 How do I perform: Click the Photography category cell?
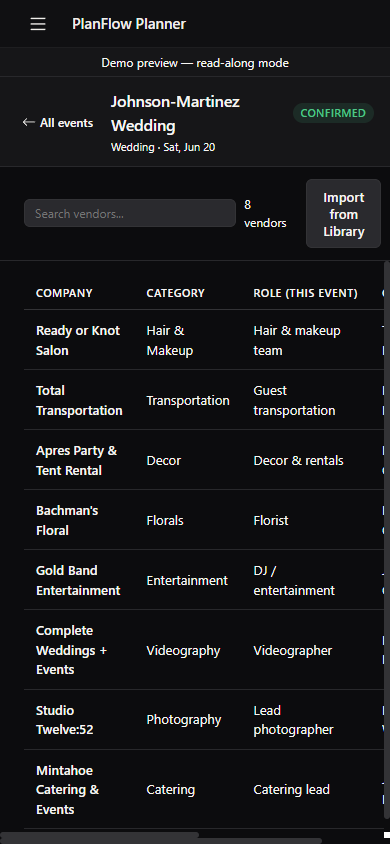[183, 720]
